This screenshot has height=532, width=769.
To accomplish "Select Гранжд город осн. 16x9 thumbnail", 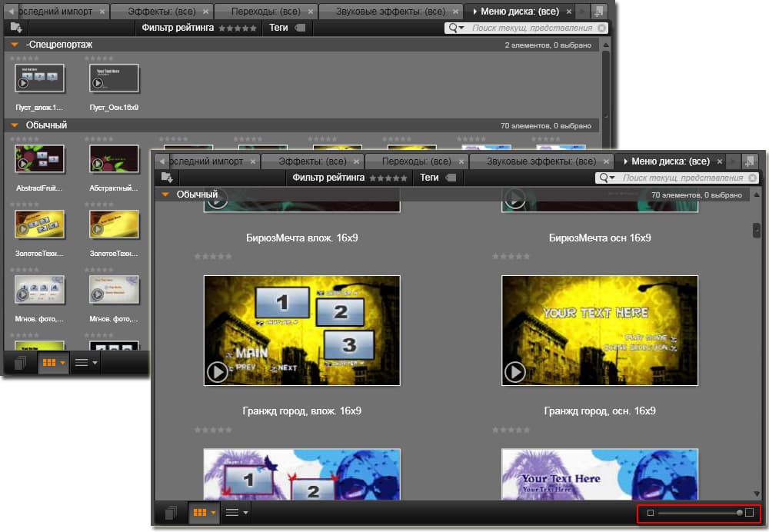I will coord(599,331).
